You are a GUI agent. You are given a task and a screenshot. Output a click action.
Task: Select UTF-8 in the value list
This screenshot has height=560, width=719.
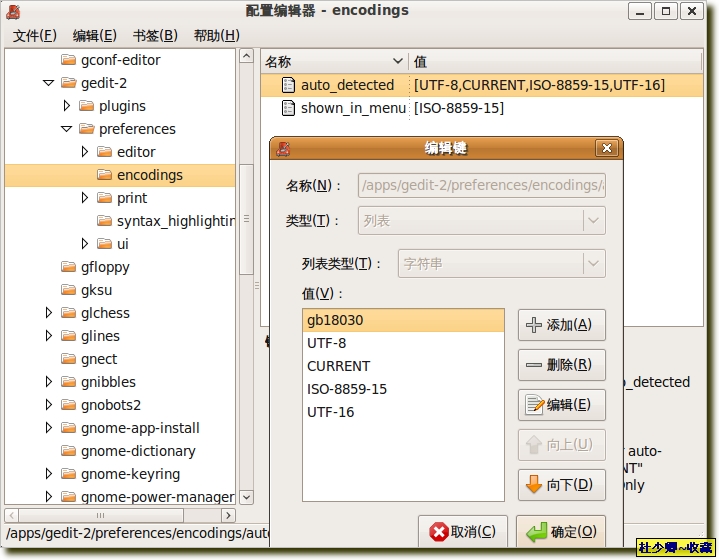click(x=403, y=343)
